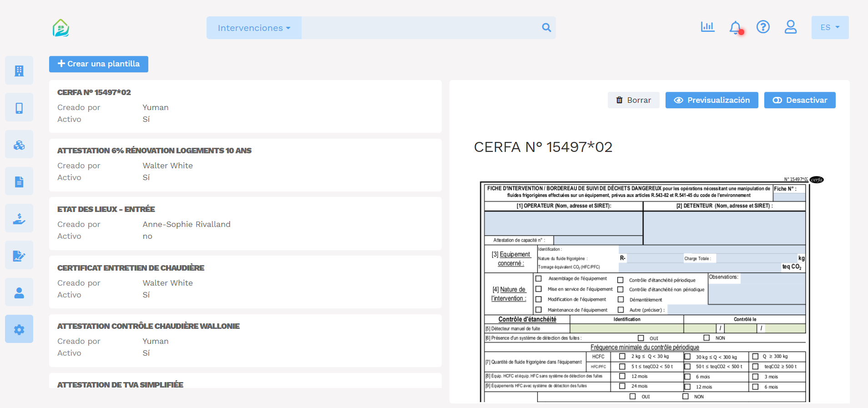Click the search magnifier icon

546,28
